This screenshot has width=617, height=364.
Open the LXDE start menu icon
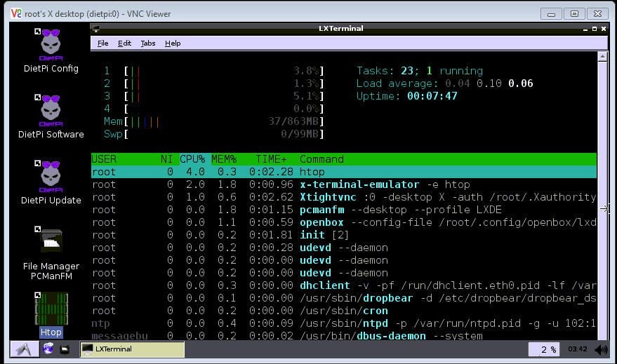tap(25, 349)
